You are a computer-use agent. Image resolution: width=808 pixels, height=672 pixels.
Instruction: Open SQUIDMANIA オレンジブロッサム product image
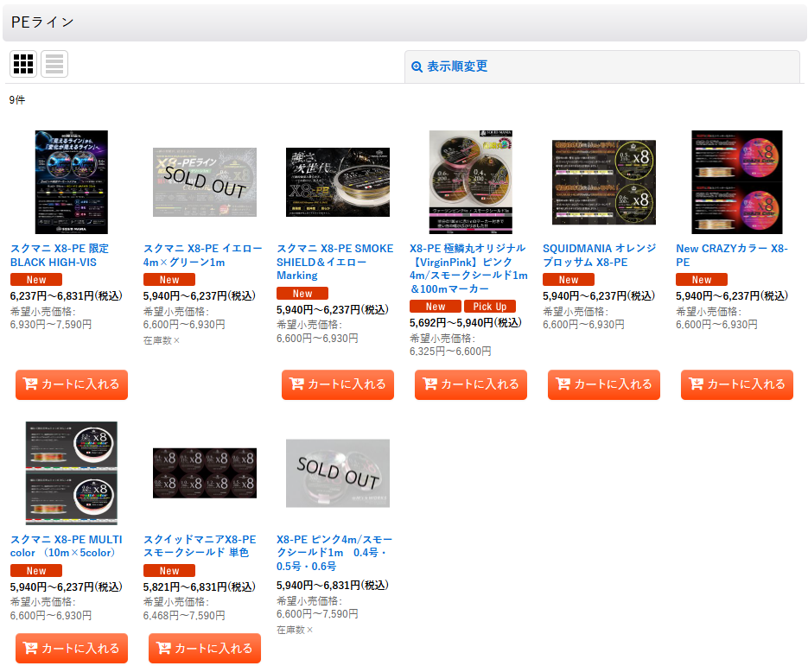pos(604,182)
